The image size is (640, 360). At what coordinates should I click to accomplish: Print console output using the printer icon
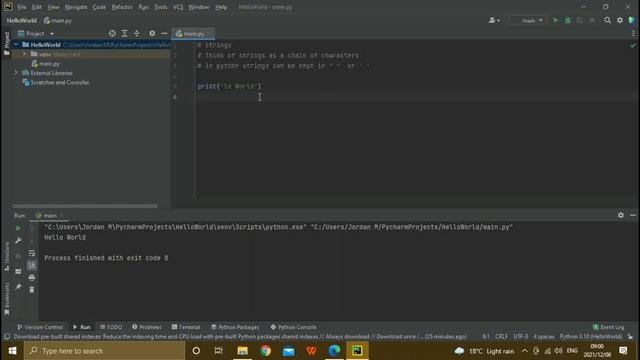tap(32, 278)
